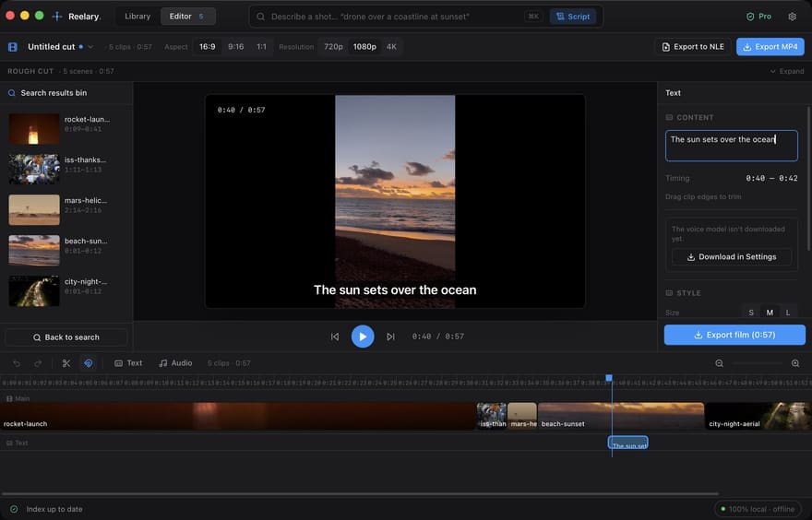Open the Untitled cut dropdown chevron

(90, 47)
